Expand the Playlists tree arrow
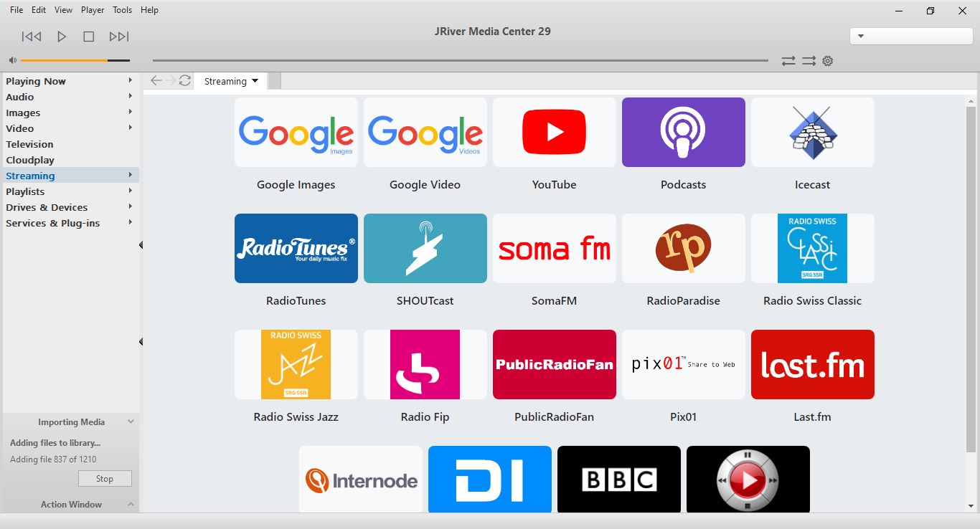The image size is (980, 529). tap(131, 191)
